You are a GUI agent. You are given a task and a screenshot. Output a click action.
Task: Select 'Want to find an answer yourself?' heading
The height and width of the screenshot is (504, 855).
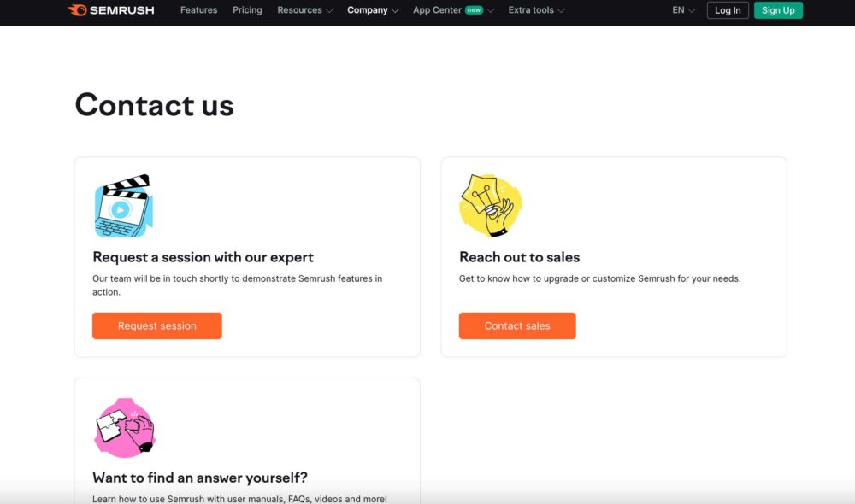point(199,478)
